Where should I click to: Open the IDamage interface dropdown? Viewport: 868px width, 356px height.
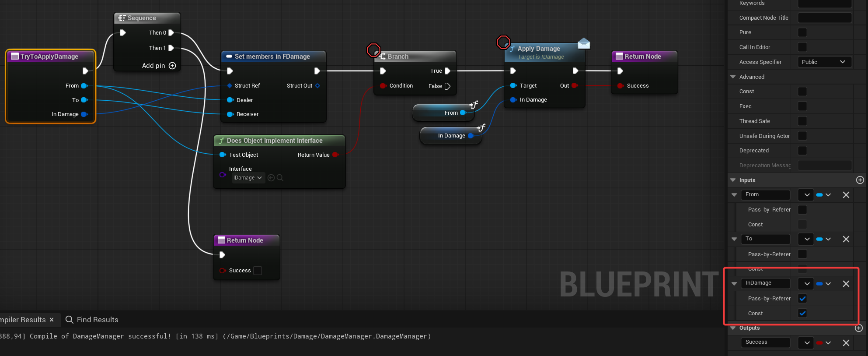click(x=248, y=178)
